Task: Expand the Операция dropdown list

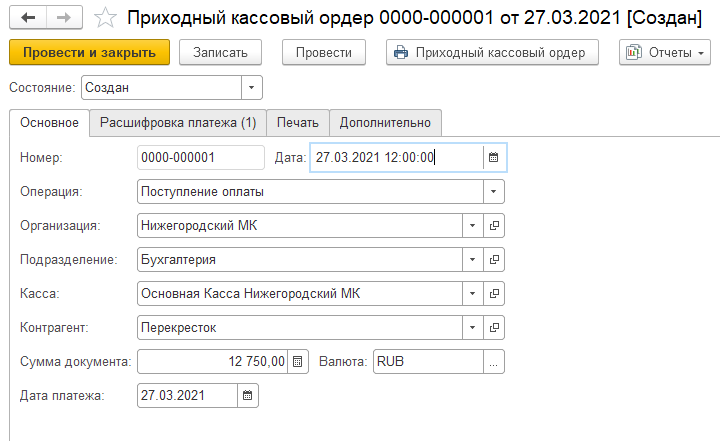Action: click(493, 191)
